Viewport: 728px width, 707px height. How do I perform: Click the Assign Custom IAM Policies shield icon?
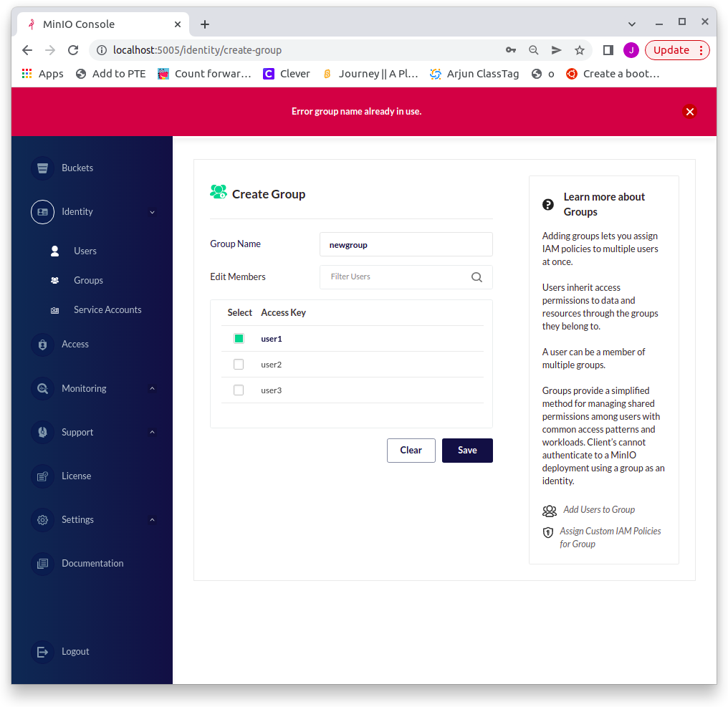tap(548, 532)
